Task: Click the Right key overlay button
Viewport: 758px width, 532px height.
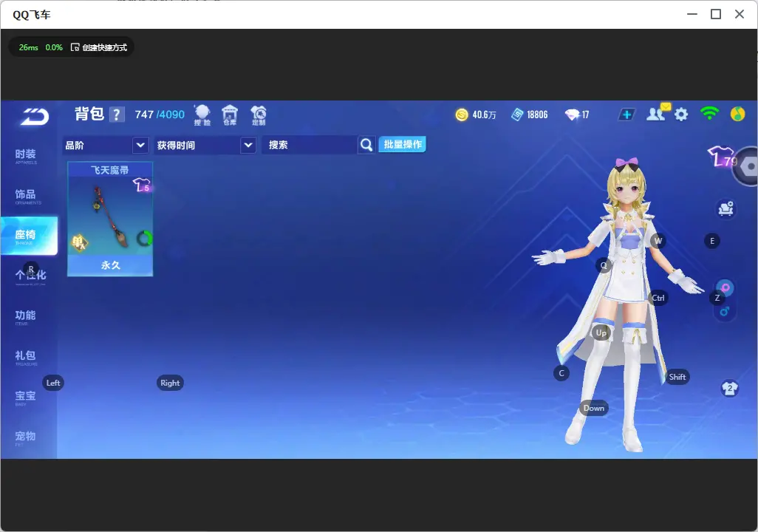Action: (x=170, y=383)
